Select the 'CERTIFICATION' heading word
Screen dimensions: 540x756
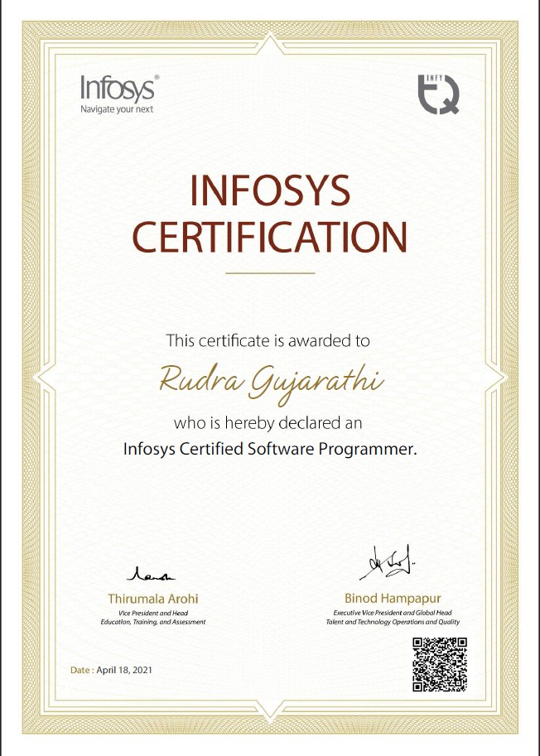click(270, 237)
